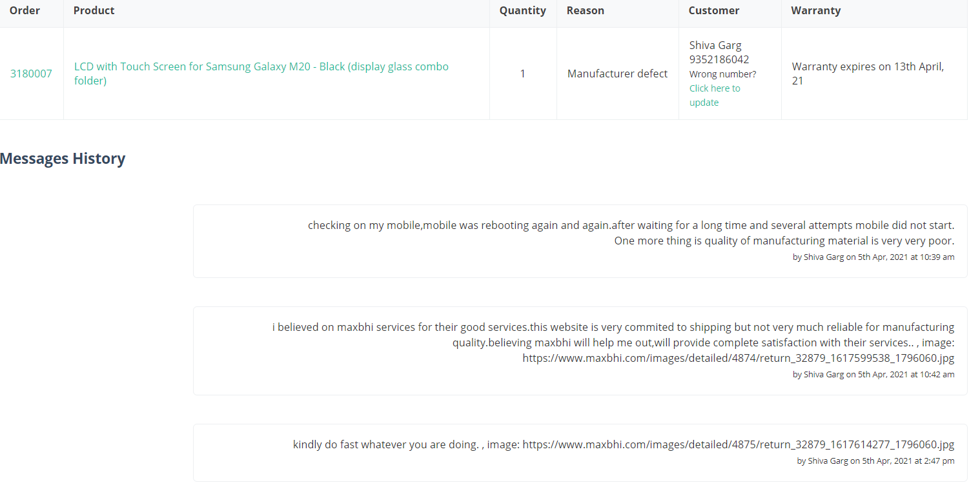The image size is (980, 496).
Task: Click customer name Shiva Garg in table
Action: click(715, 45)
